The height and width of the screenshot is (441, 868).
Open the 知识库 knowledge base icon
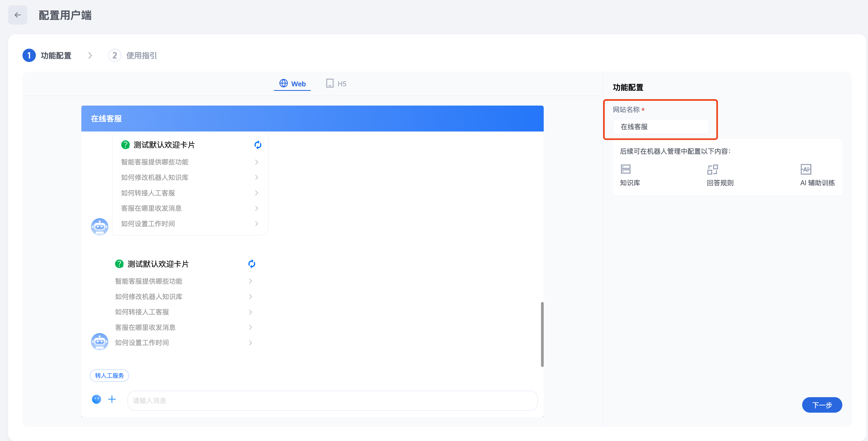625,169
